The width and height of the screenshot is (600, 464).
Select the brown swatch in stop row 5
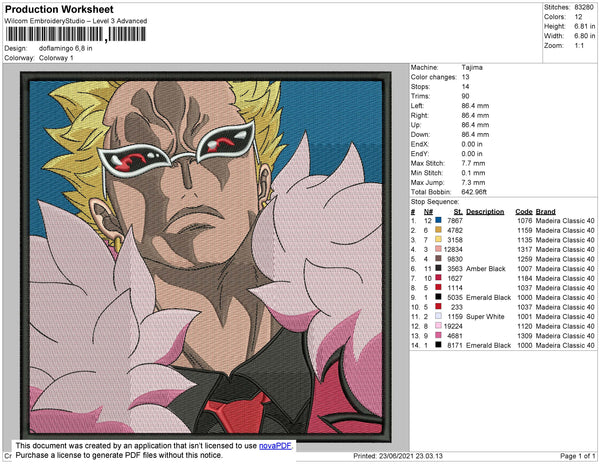(439, 259)
